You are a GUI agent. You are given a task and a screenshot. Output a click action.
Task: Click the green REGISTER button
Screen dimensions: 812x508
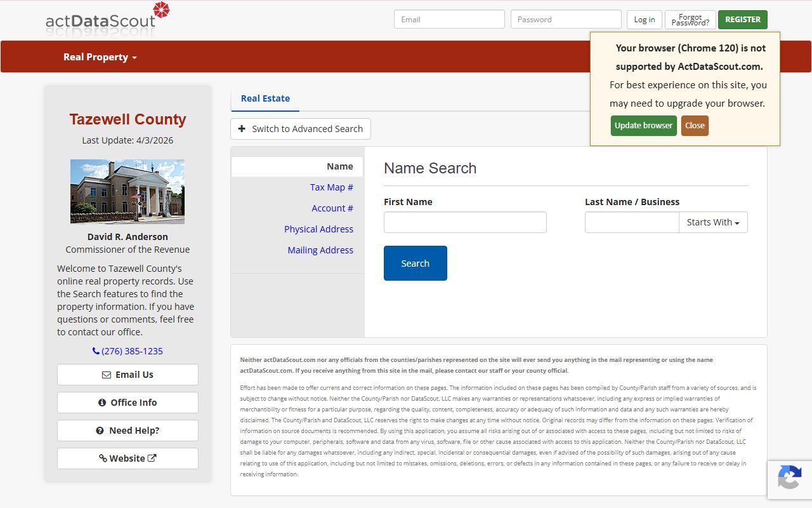pyautogui.click(x=743, y=20)
